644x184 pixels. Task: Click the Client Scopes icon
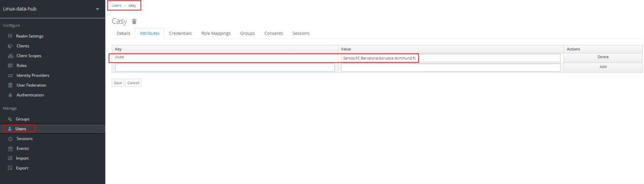(10, 56)
